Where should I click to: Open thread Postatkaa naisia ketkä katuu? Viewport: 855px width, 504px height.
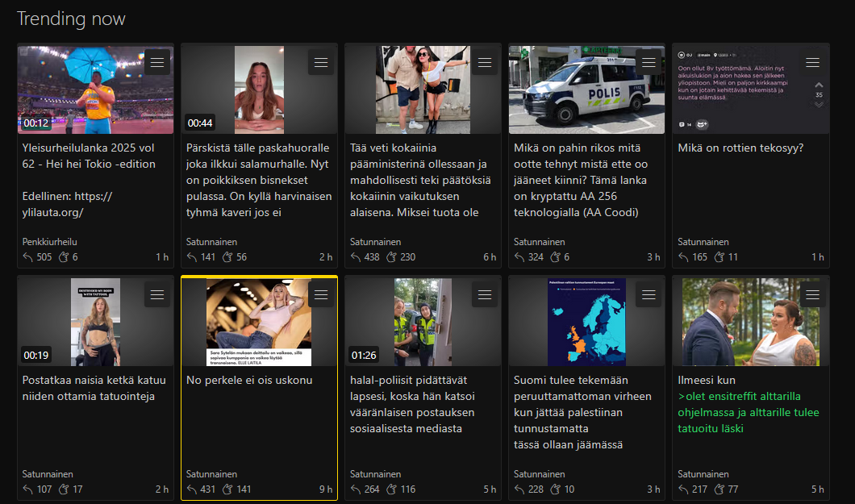coord(94,388)
